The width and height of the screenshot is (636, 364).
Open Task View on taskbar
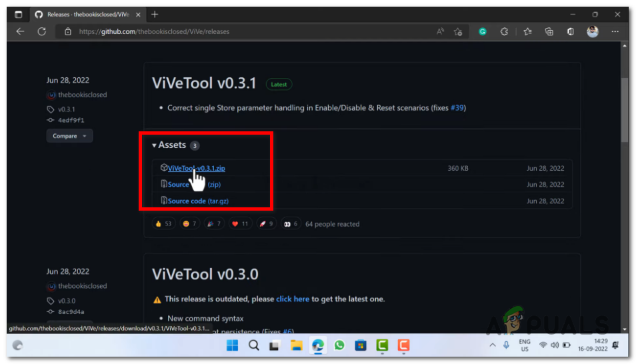click(x=275, y=345)
